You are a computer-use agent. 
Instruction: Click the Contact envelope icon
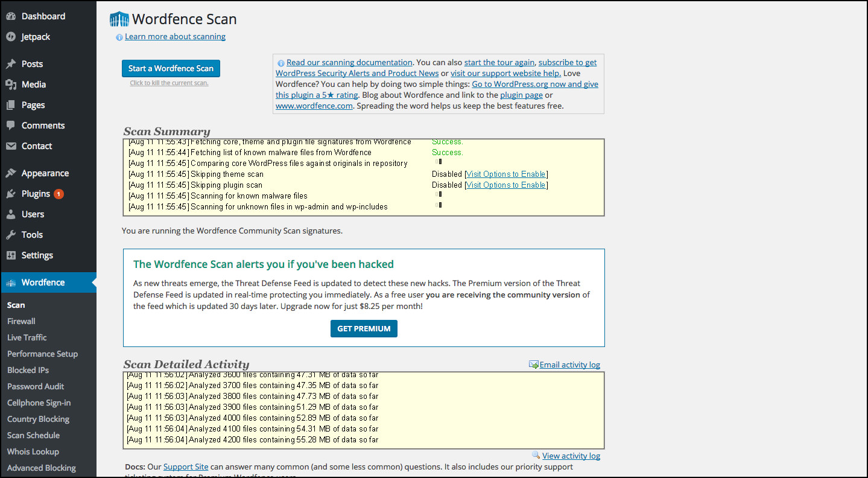[11, 146]
